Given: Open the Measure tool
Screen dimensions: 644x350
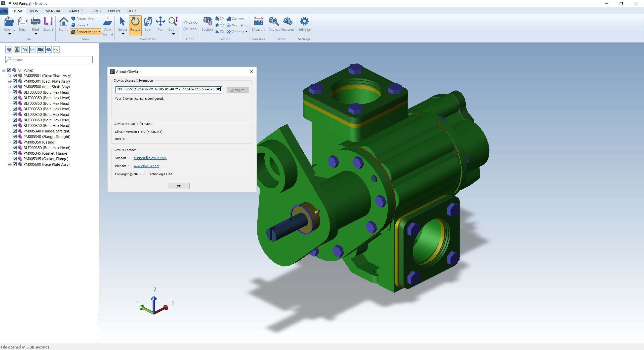Looking at the screenshot, I should click(x=259, y=24).
